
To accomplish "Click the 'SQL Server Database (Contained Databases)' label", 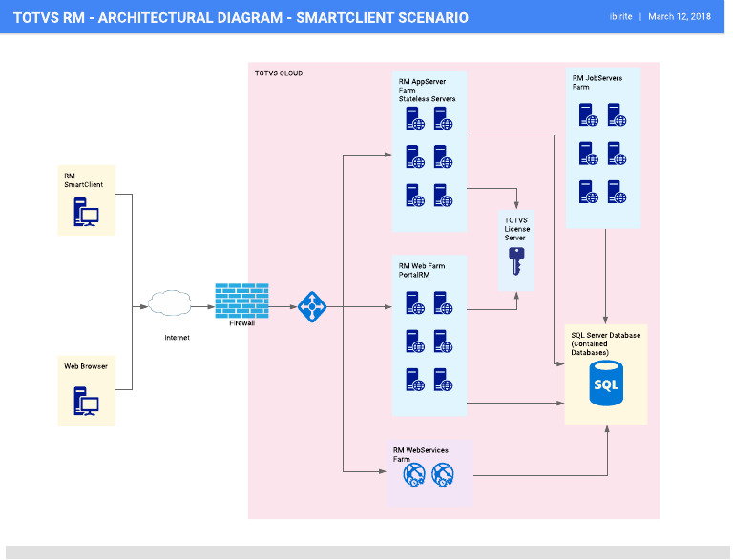I will [605, 344].
